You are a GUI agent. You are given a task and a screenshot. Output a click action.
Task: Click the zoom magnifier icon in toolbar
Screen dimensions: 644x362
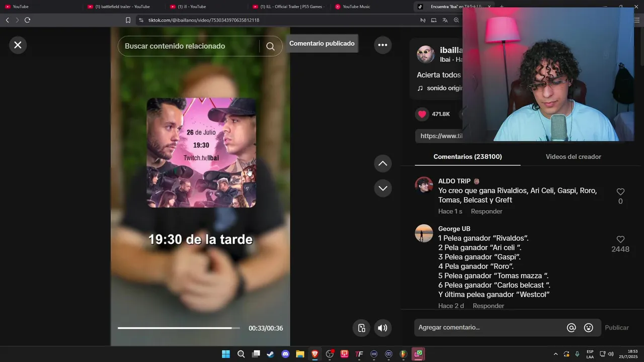pyautogui.click(x=456, y=20)
